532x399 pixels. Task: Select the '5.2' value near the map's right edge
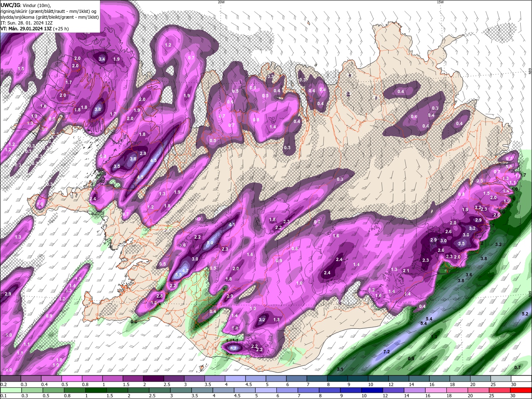525,314
